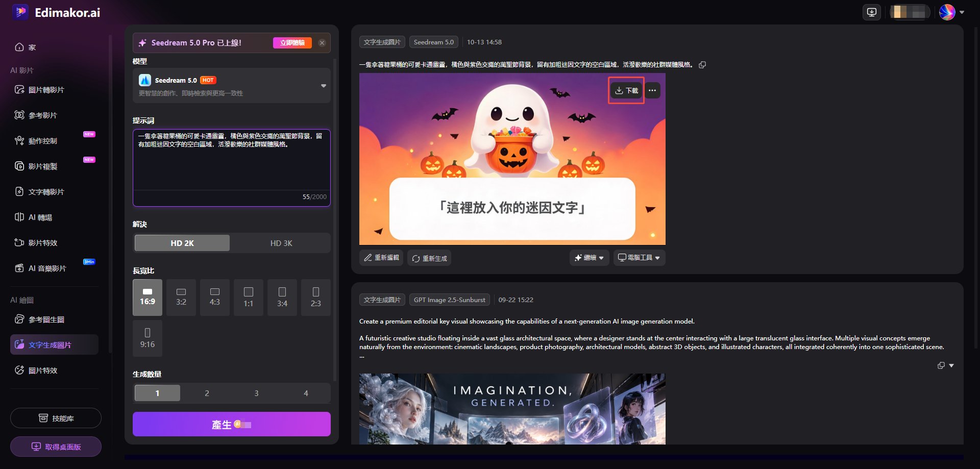Select HD 3K resolution
The image size is (980, 469).
click(281, 243)
